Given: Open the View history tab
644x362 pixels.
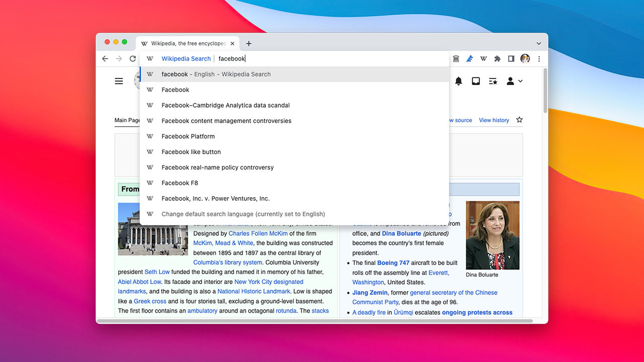Looking at the screenshot, I should pyautogui.click(x=494, y=120).
